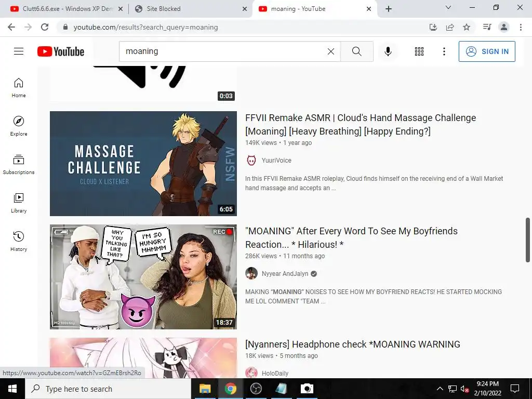
Task: Go to the YouTube logo homepage
Action: point(61,51)
